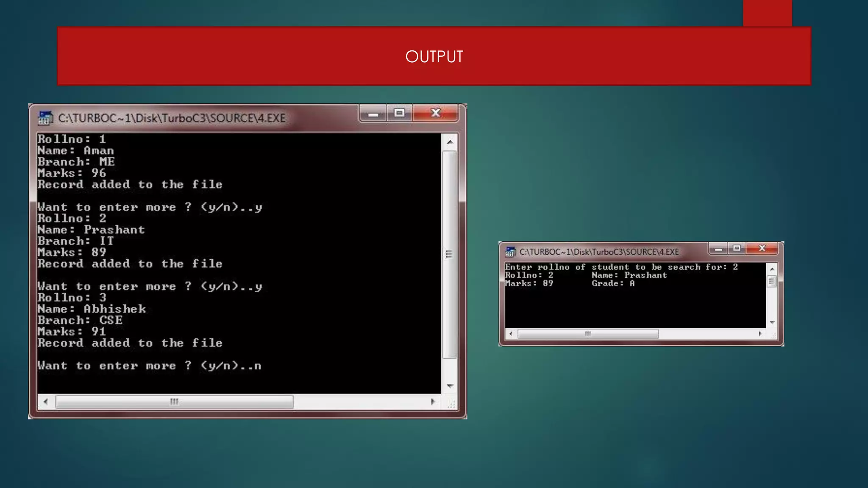Click right arrow of small console's horizontal scrollbar
The image size is (868, 488).
click(760, 334)
